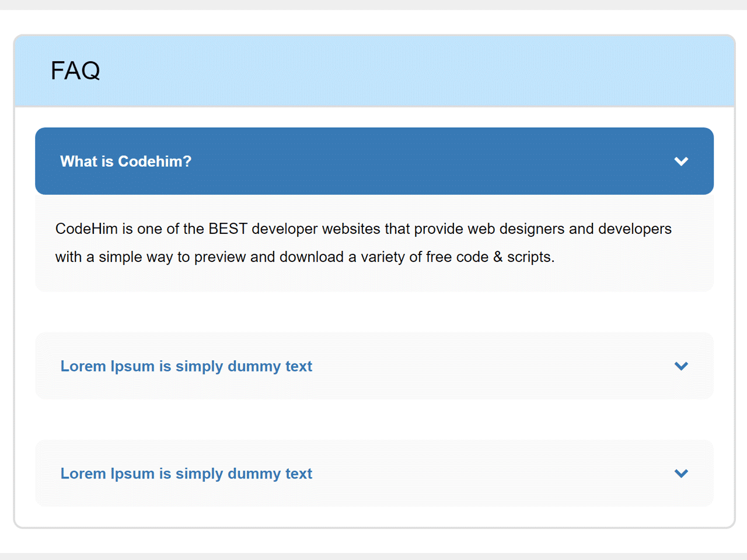Expand the second Lorem Ipsum chevron arrow
Viewport: 747px width, 560px height.
coord(681,474)
